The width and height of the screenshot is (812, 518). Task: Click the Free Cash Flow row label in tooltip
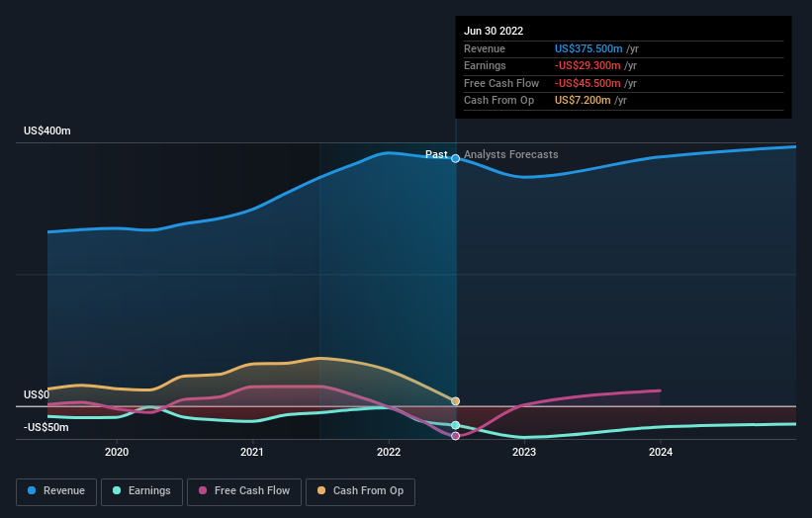tap(501, 83)
